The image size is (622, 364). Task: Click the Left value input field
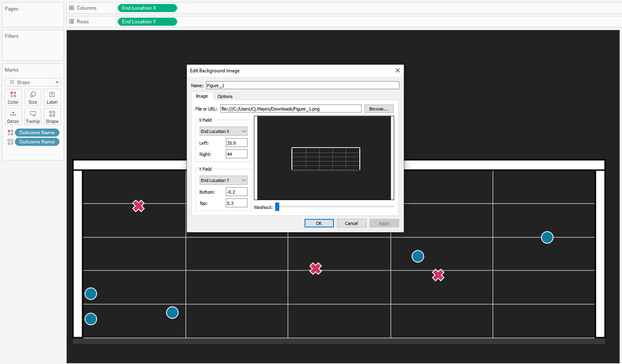point(236,143)
